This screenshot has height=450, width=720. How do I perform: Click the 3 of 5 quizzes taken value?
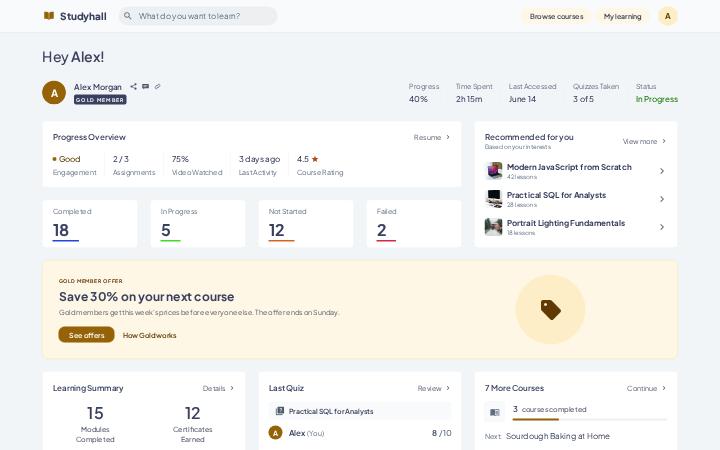click(x=583, y=99)
